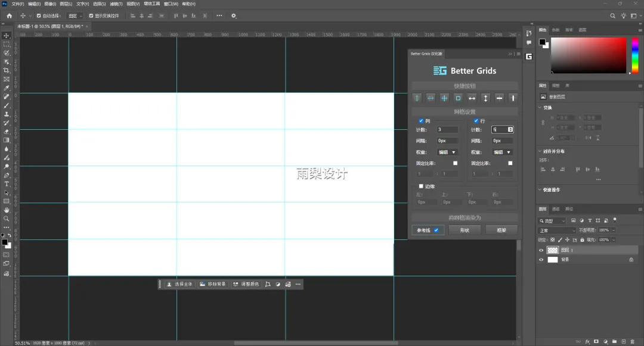The image size is (644, 346).
Task: Select the Horizontal Type tool
Action: pos(7,184)
